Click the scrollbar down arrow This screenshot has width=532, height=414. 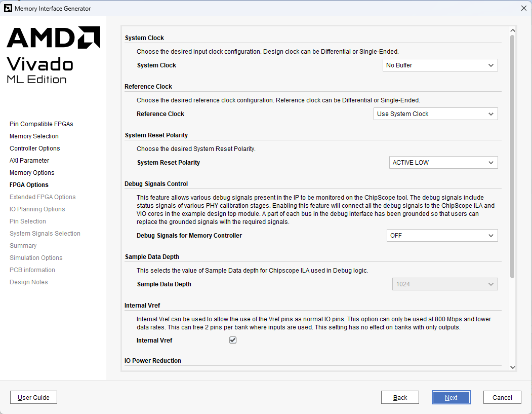pyautogui.click(x=512, y=367)
